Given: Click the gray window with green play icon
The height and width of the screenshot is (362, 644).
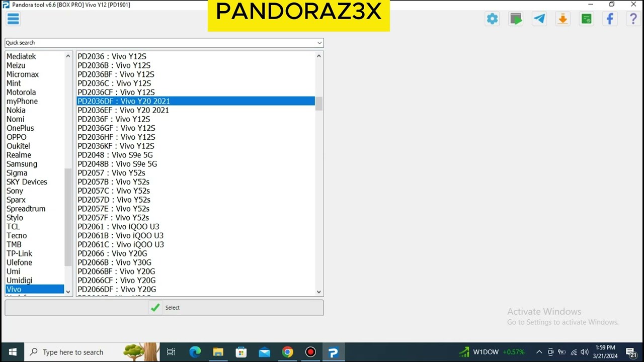Looking at the screenshot, I should click(516, 19).
